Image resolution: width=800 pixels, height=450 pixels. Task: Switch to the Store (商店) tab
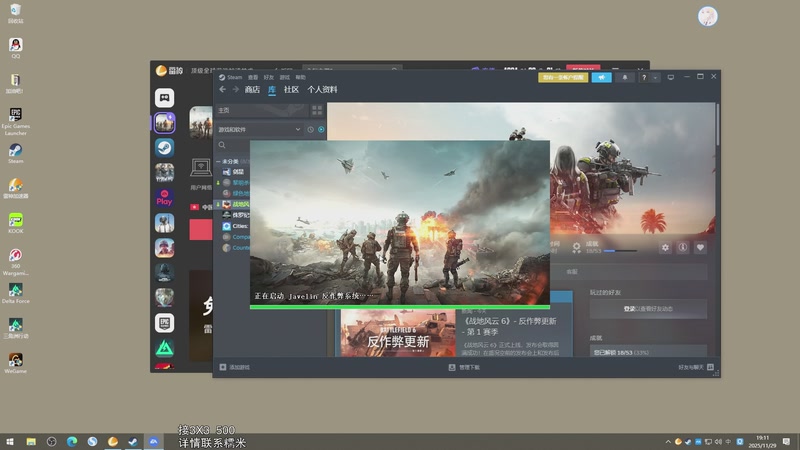coord(252,89)
